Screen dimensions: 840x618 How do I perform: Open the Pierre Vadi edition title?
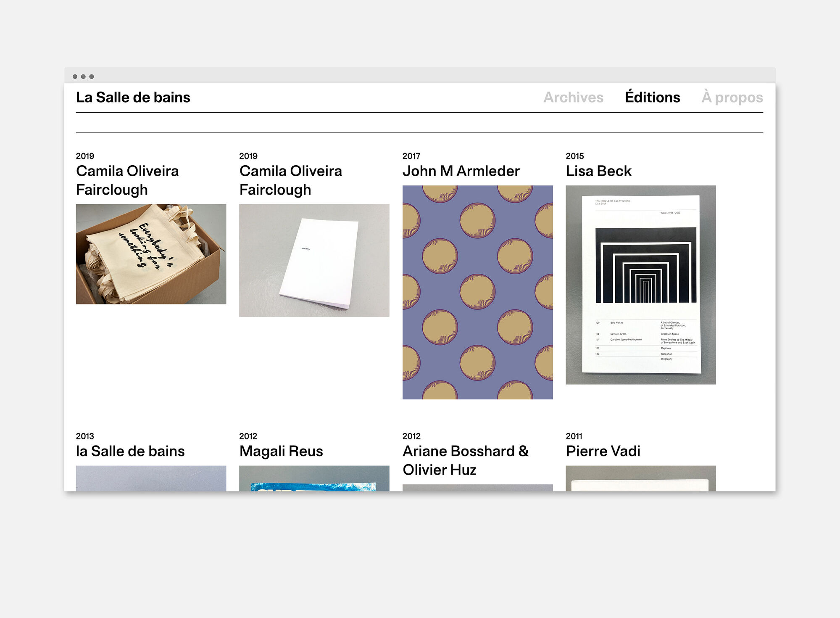603,451
